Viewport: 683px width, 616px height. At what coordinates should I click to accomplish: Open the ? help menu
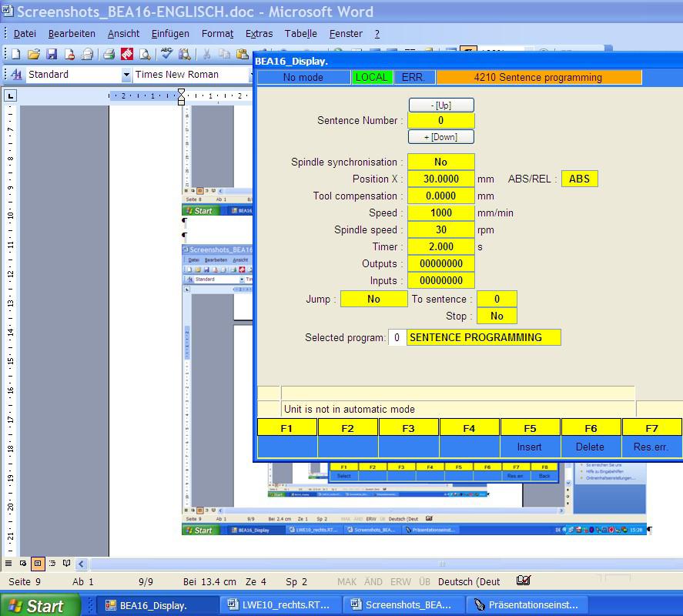tap(377, 34)
